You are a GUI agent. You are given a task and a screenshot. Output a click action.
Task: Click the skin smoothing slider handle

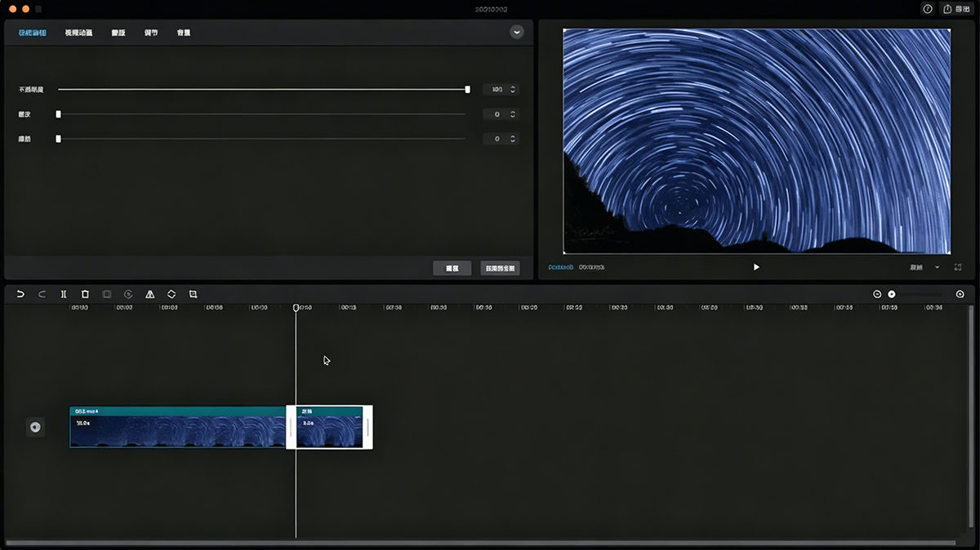pyautogui.click(x=58, y=114)
